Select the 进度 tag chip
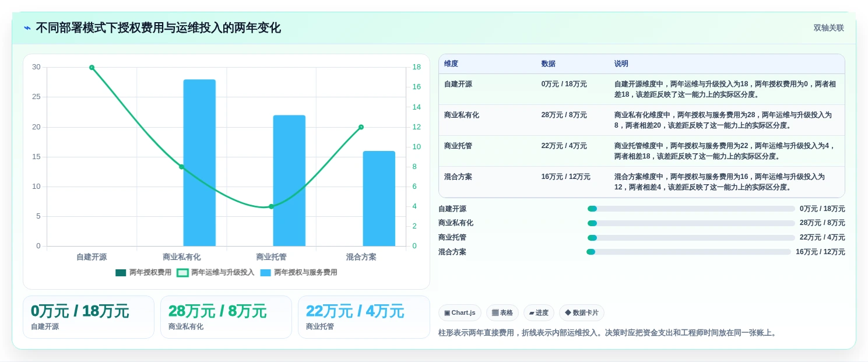The height and width of the screenshot is (362, 868). (x=539, y=313)
